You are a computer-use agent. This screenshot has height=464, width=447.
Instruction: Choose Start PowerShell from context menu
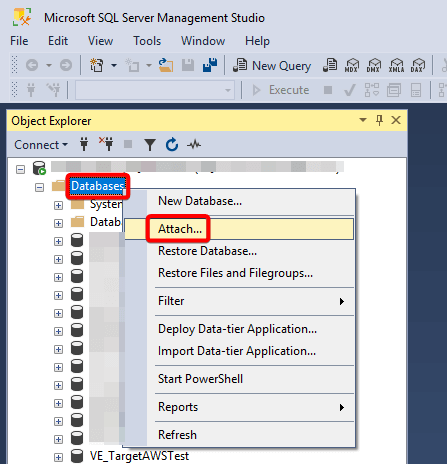240,379
